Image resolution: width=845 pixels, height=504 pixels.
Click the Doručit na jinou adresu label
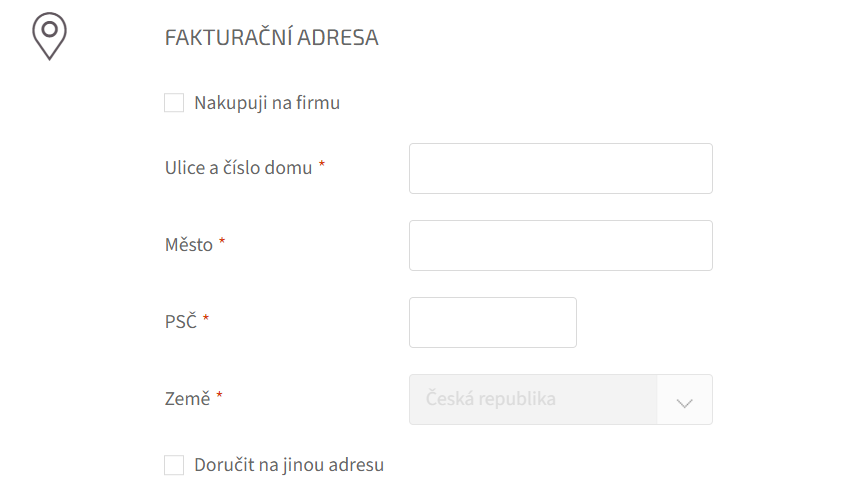click(x=289, y=465)
